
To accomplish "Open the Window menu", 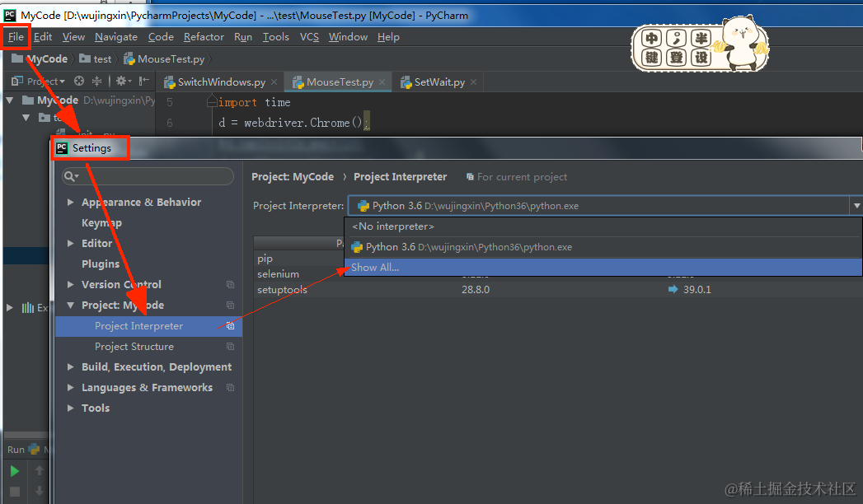I will tap(348, 37).
